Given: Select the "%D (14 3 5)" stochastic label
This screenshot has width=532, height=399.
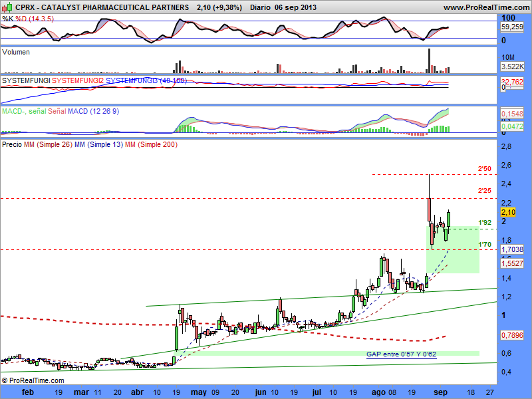Looking at the screenshot, I should coord(35,19).
